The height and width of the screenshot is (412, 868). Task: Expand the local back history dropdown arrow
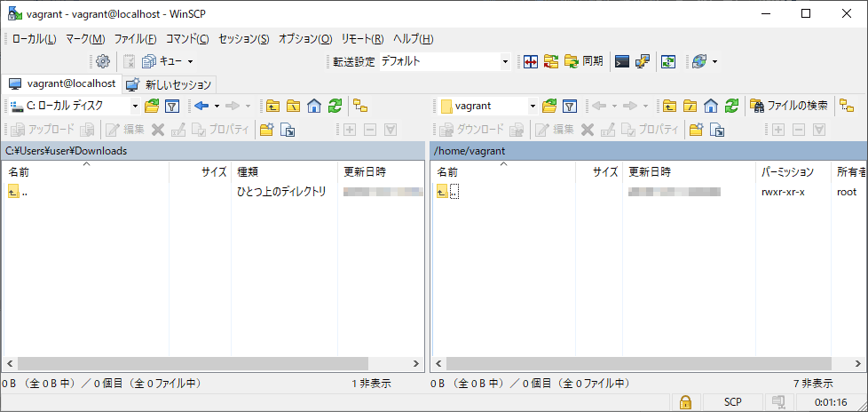tap(217, 105)
